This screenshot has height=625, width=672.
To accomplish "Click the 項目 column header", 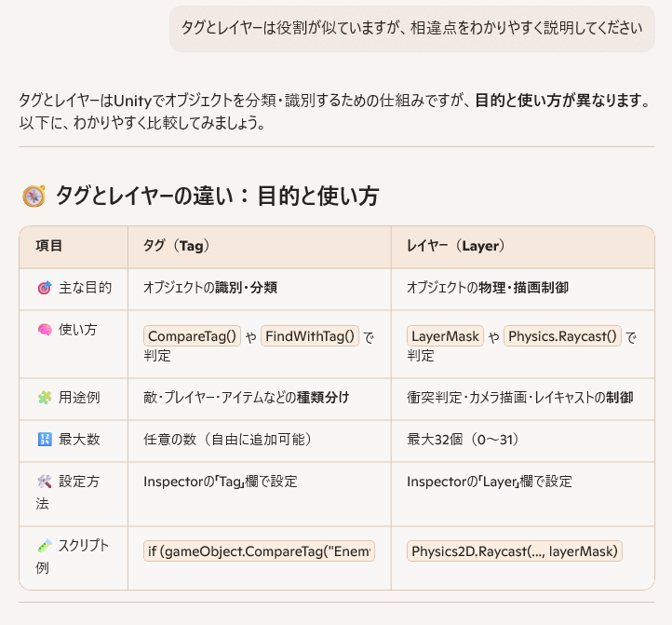I will point(49,247).
